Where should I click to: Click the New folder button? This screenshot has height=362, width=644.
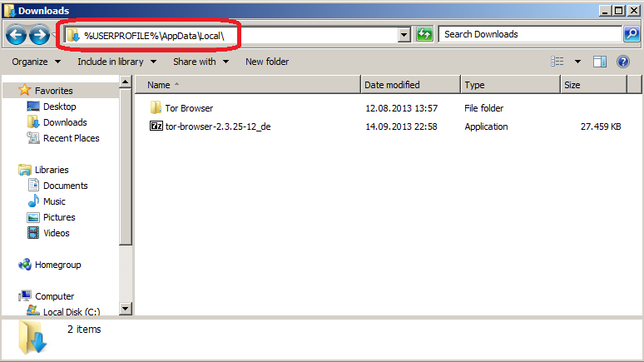[x=267, y=62]
